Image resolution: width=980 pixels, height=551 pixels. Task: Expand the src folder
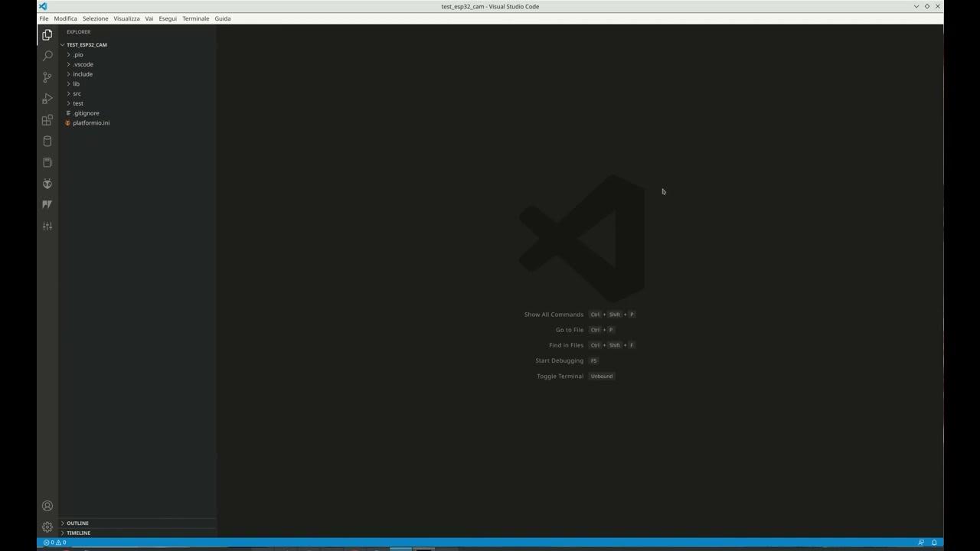coord(138,93)
